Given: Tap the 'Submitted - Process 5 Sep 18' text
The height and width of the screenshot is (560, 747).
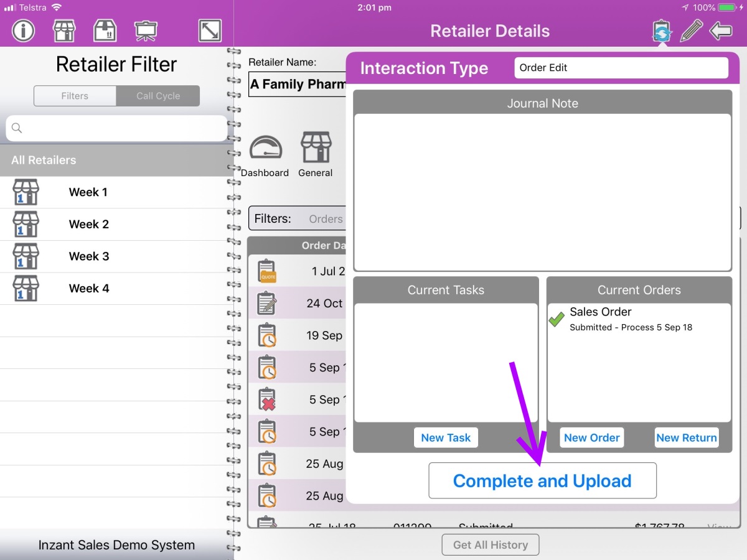Looking at the screenshot, I should click(631, 327).
